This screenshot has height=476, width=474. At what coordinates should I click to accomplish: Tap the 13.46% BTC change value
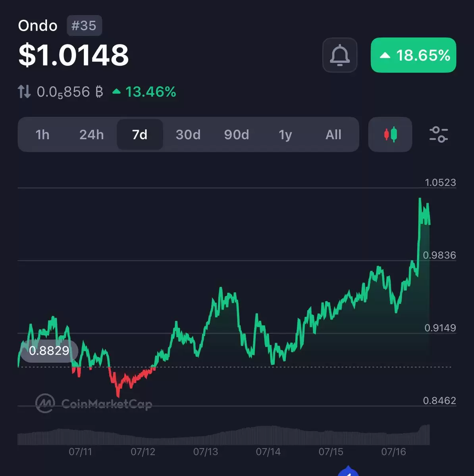coord(145,92)
